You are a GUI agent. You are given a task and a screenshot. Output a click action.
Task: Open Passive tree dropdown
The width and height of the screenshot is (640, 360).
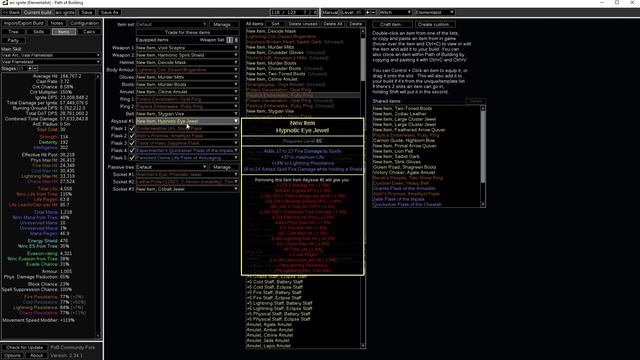[171, 167]
